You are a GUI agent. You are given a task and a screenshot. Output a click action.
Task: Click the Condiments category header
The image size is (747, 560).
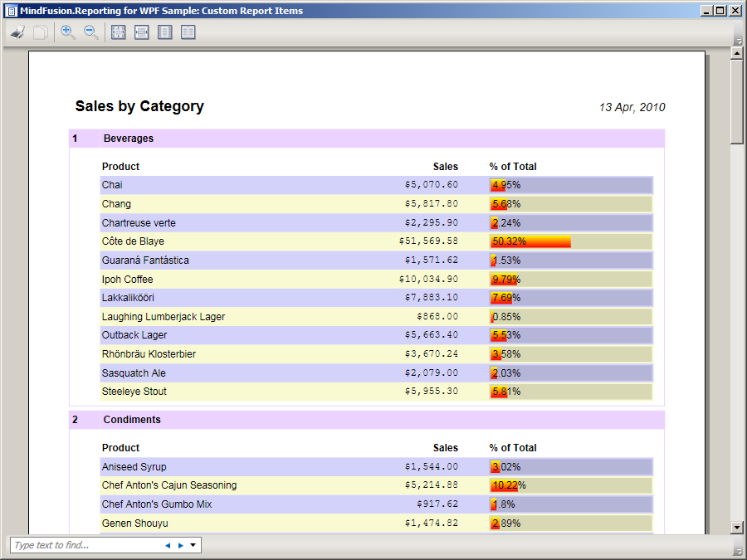132,420
